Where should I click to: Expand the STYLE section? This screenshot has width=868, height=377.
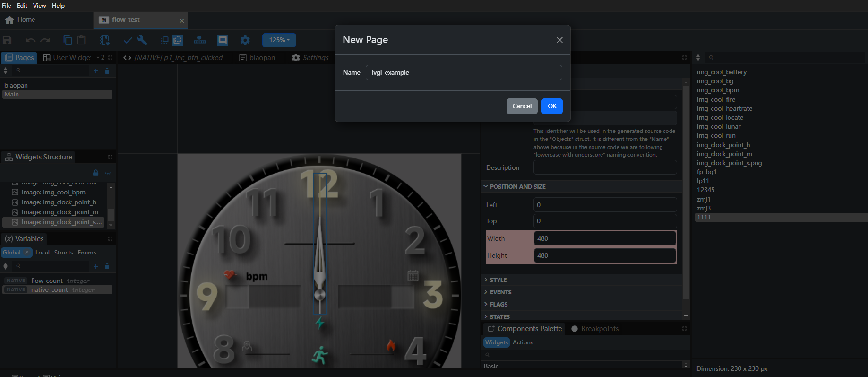click(498, 280)
